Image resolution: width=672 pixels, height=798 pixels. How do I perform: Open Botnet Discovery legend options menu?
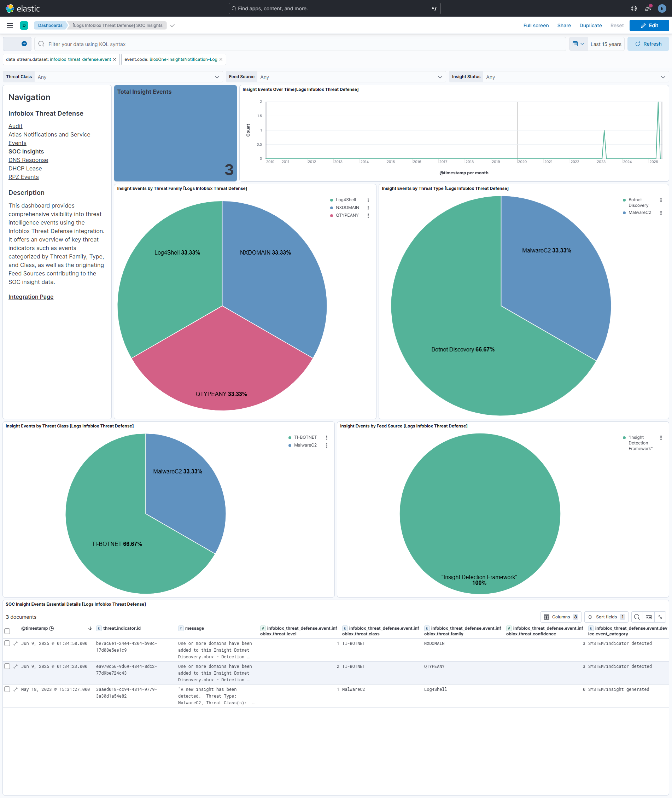pyautogui.click(x=661, y=200)
